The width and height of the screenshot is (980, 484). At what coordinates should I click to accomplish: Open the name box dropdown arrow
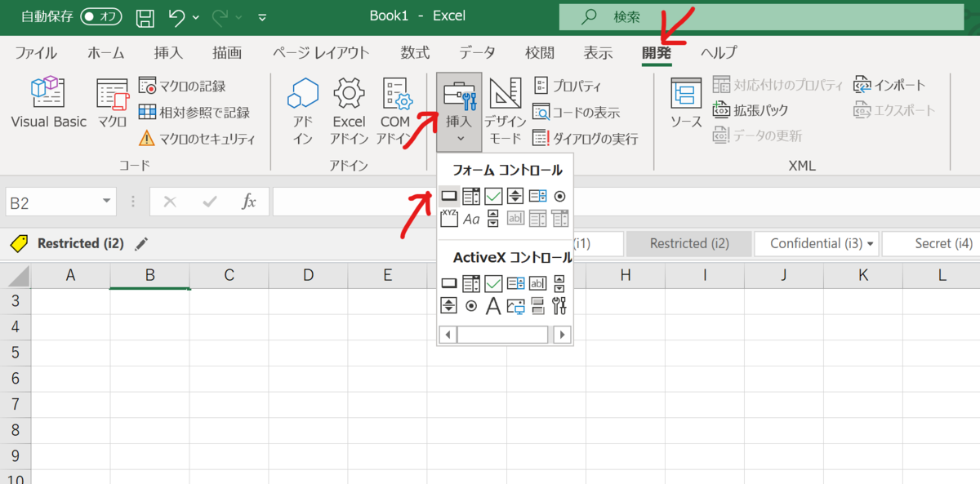pos(108,202)
